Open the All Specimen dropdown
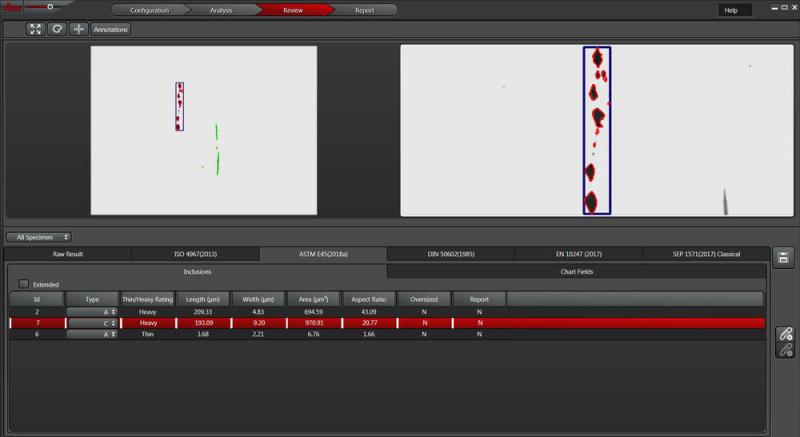Viewport: 800px width, 437px height. (x=40, y=237)
